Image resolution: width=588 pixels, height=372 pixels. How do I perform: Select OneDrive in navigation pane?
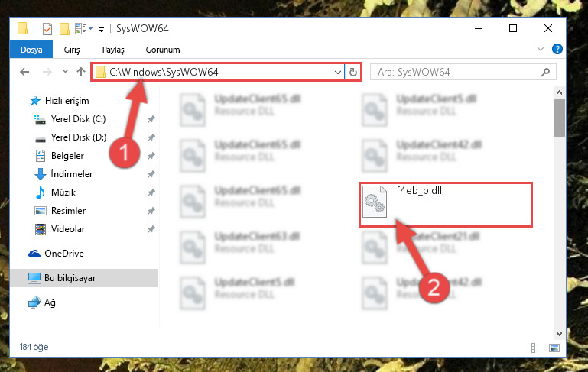tap(63, 254)
